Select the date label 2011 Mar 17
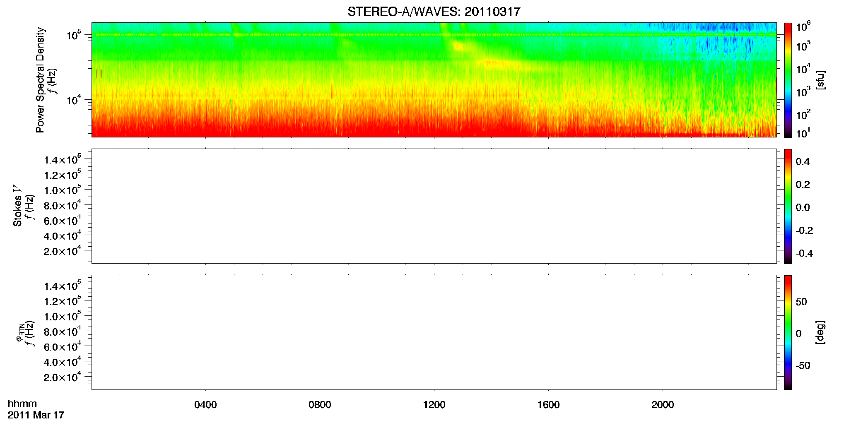Viewport: 868px width, 447px height. pyautogui.click(x=36, y=415)
